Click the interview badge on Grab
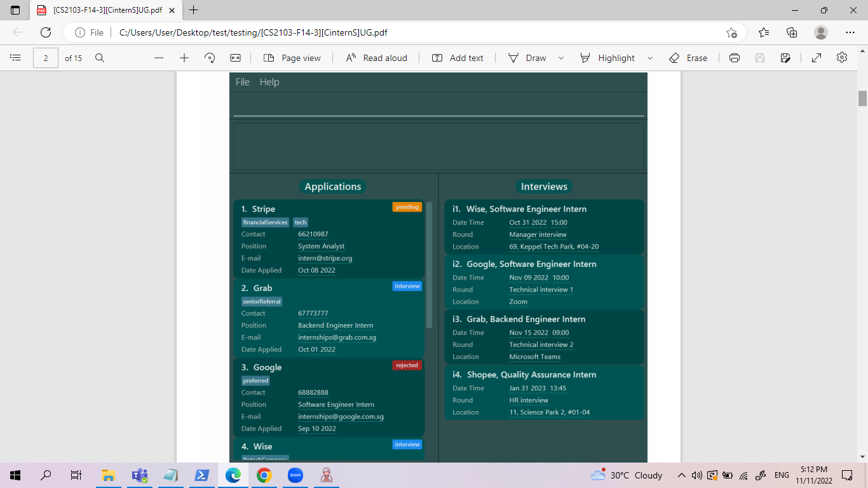Screen dimensions: 868x488 (407, 286)
